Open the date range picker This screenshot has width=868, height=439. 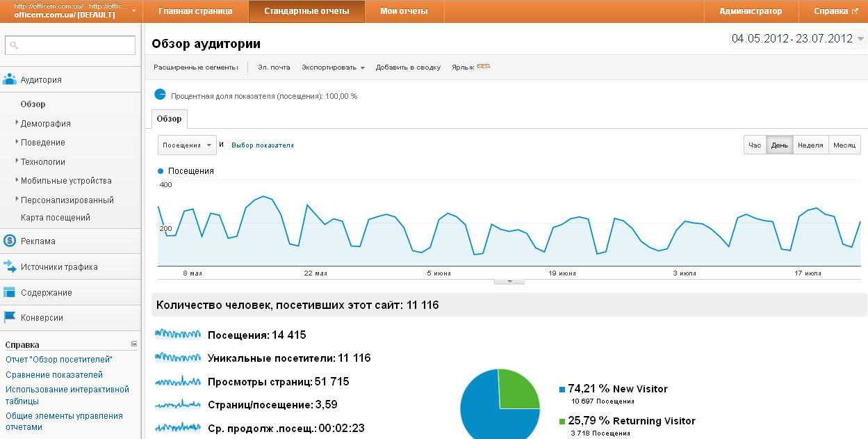798,39
